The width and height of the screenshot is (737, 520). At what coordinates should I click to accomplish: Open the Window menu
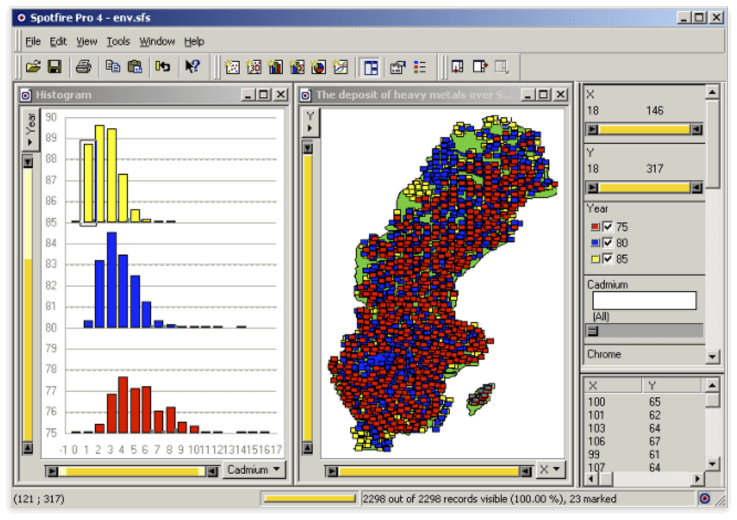pyautogui.click(x=157, y=41)
